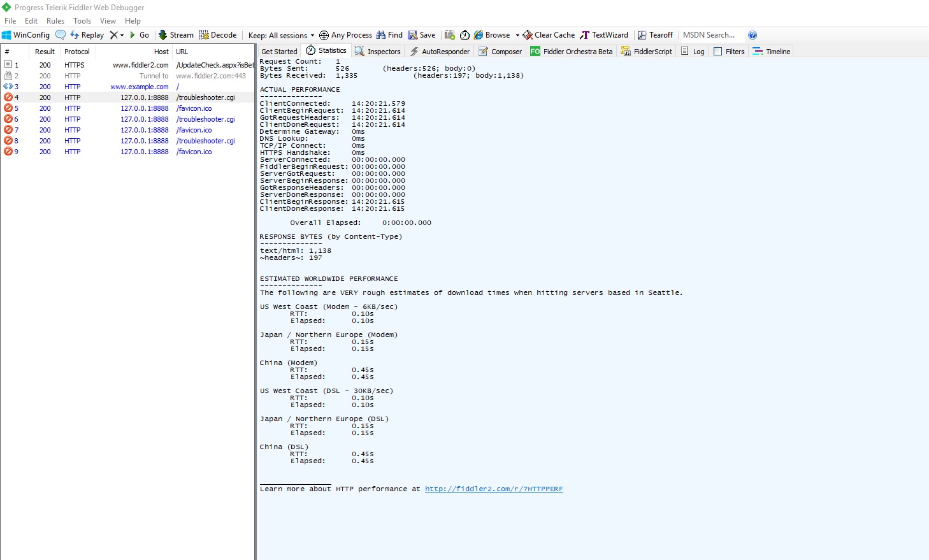
Task: Click the arrows icon on session 3
Action: pos(8,87)
